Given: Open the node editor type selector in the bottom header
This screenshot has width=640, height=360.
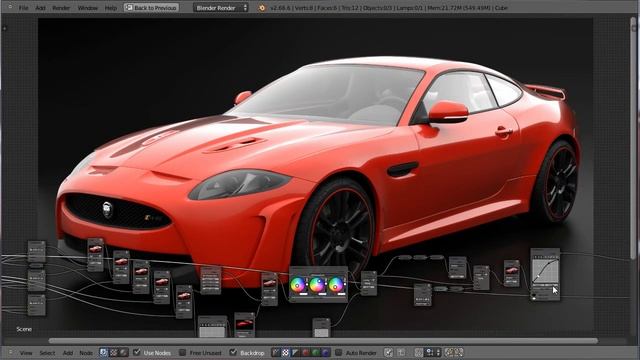Looking at the screenshot, I should [x=10, y=352].
